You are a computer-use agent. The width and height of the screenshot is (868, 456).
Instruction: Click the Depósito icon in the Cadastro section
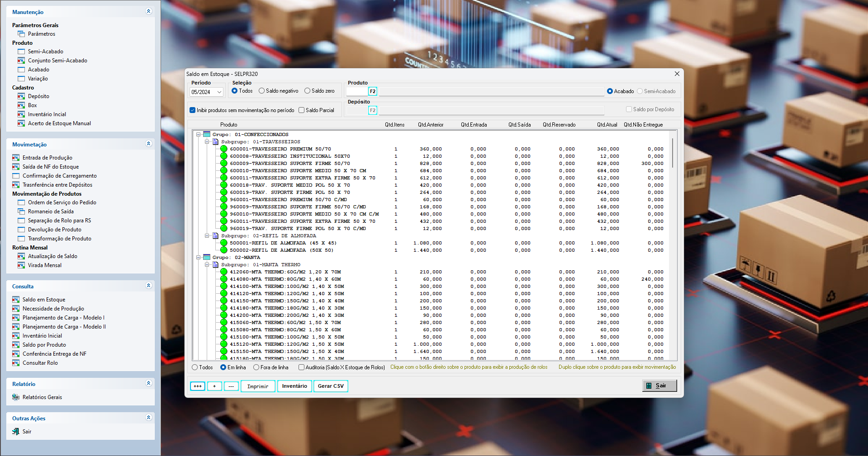21,96
